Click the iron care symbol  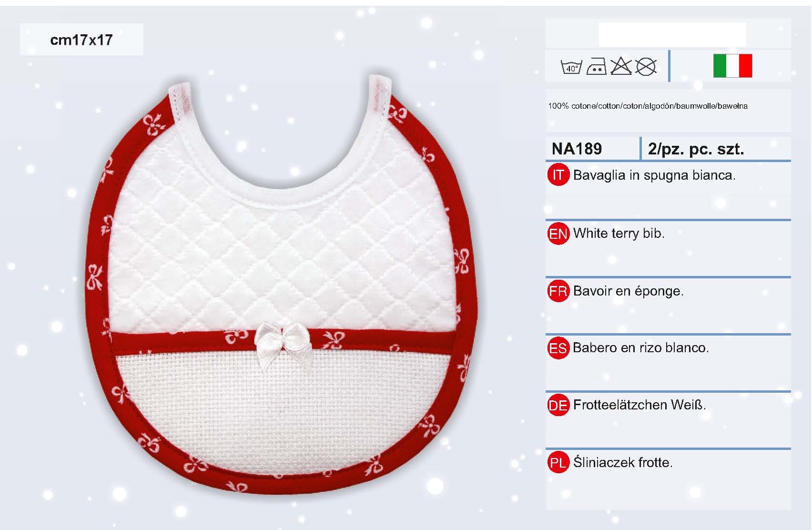point(596,67)
